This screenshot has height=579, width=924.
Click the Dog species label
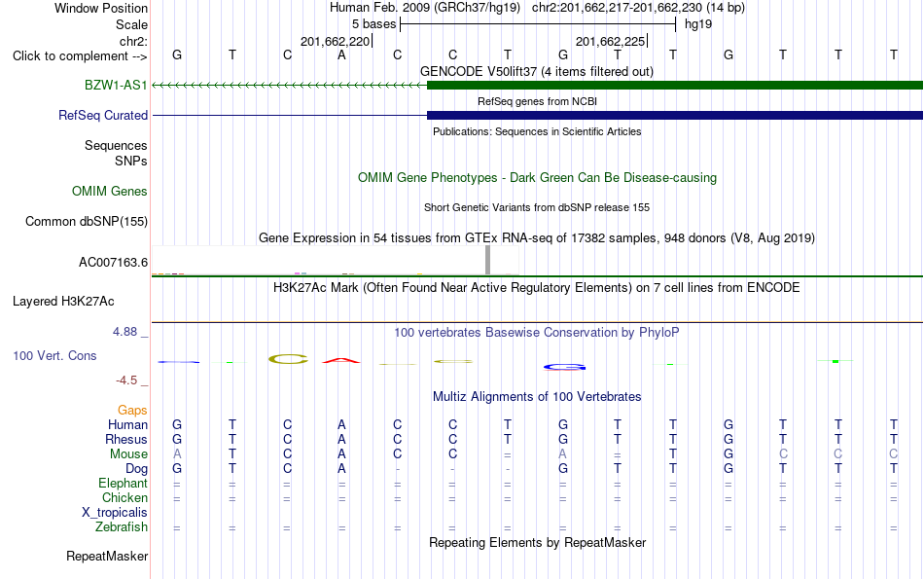click(136, 469)
